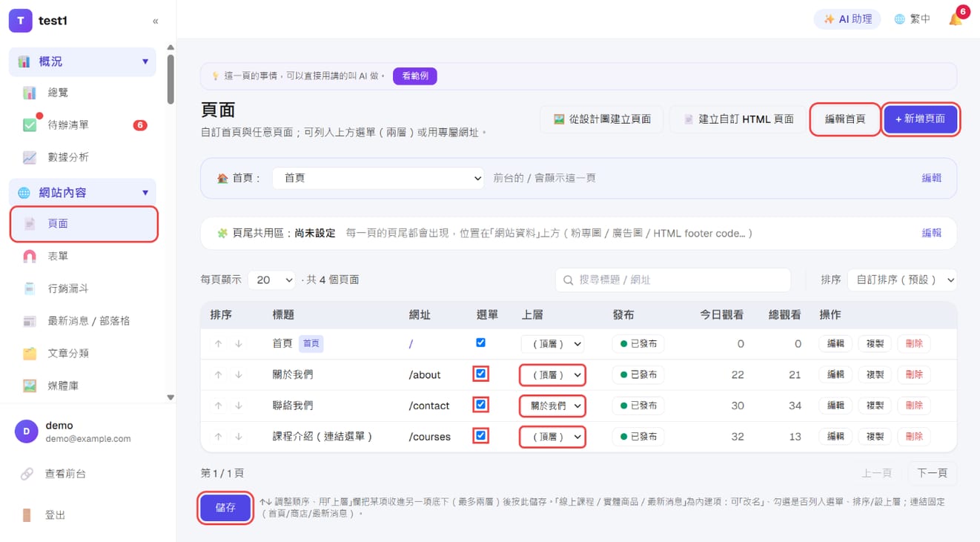Click the 編輯首頁 button
Screen dimensions: 980x542
tap(845, 119)
